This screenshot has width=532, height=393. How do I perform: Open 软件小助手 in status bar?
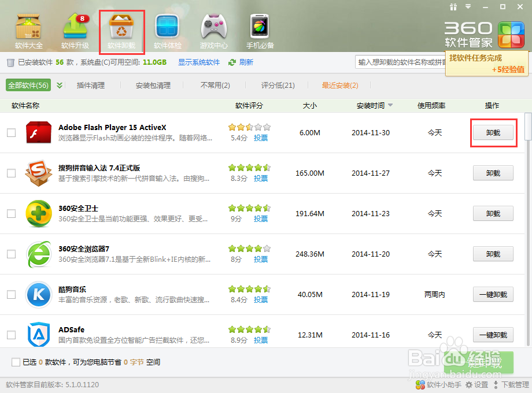pyautogui.click(x=438, y=384)
